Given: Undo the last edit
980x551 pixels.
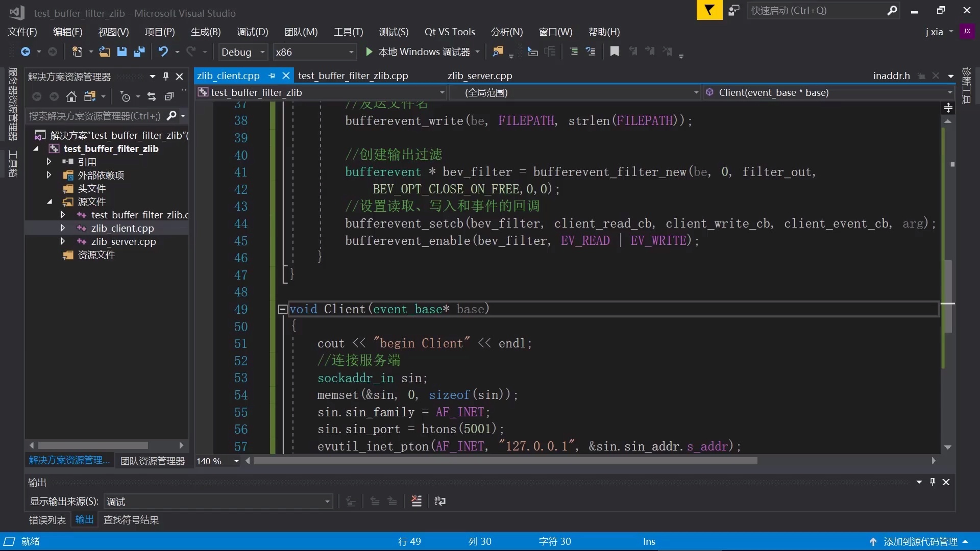Looking at the screenshot, I should coord(163,52).
